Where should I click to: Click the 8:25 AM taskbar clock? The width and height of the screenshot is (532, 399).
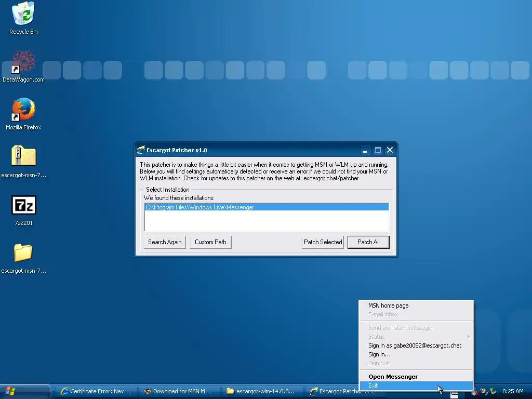pyautogui.click(x=513, y=391)
